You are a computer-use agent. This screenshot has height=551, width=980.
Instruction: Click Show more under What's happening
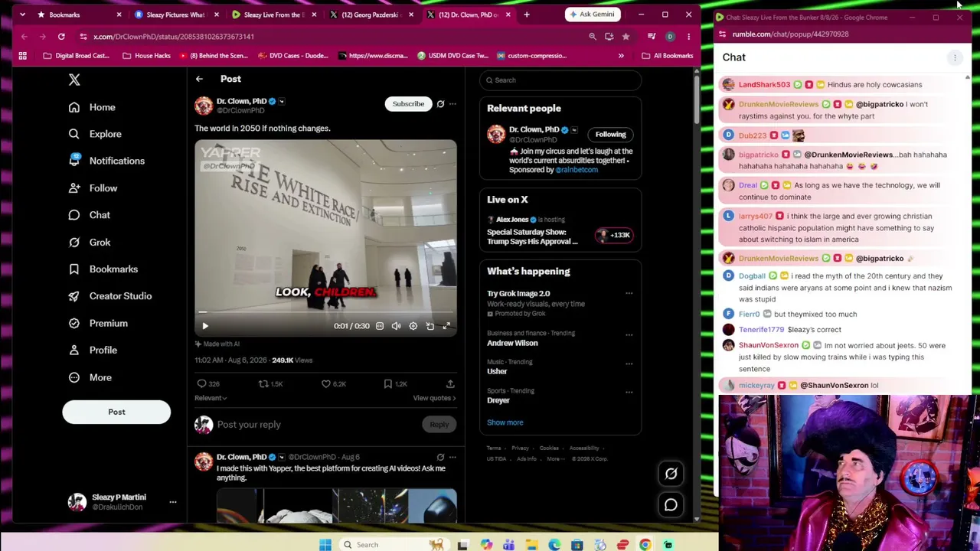pos(505,422)
